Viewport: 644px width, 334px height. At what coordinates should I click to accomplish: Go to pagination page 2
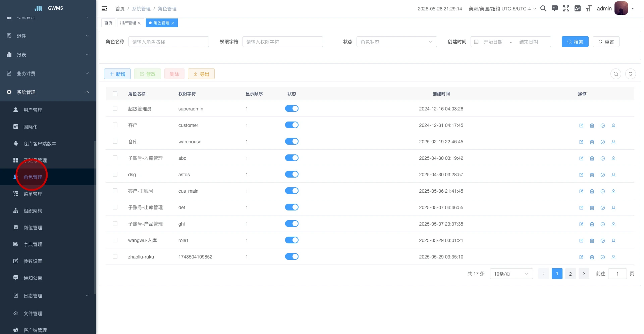pos(570,274)
